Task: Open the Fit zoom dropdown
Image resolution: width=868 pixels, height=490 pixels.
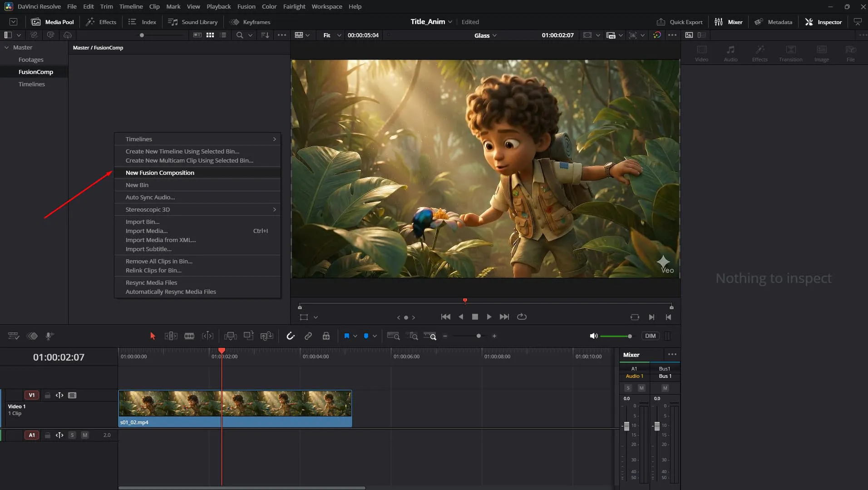Action: click(x=332, y=35)
